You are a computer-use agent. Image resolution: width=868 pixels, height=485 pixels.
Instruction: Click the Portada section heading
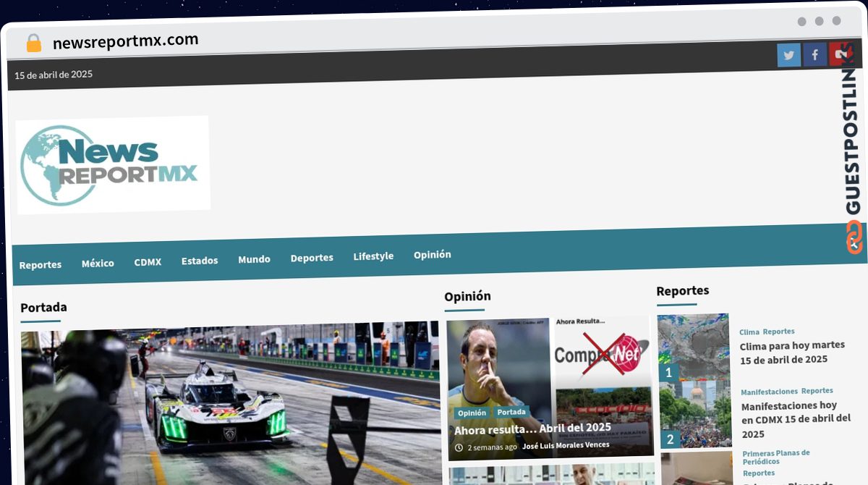(43, 308)
